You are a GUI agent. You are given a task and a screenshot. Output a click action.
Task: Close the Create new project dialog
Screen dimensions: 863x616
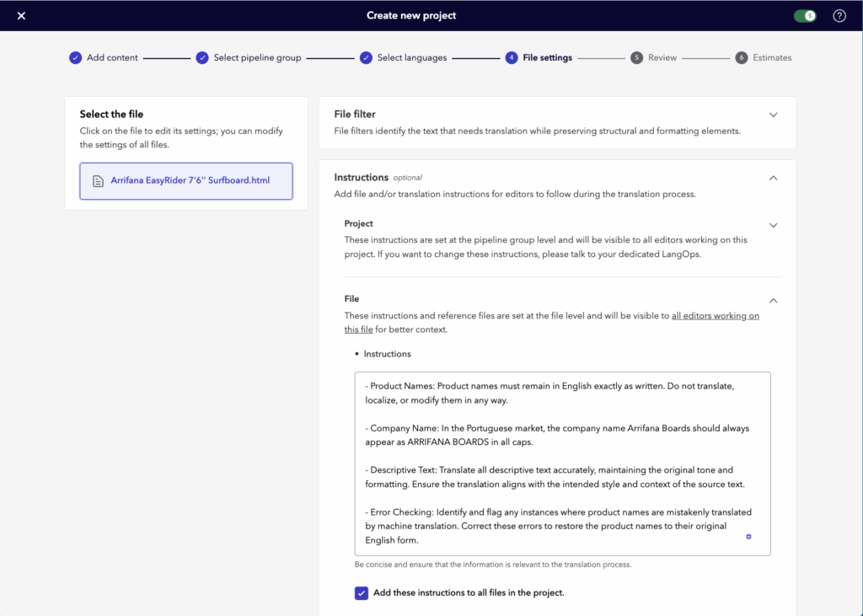21,16
